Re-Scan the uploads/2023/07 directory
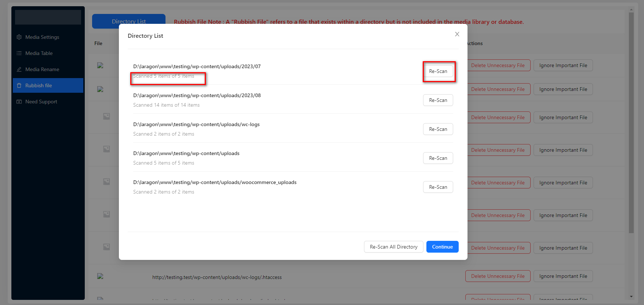644x305 pixels. click(438, 71)
